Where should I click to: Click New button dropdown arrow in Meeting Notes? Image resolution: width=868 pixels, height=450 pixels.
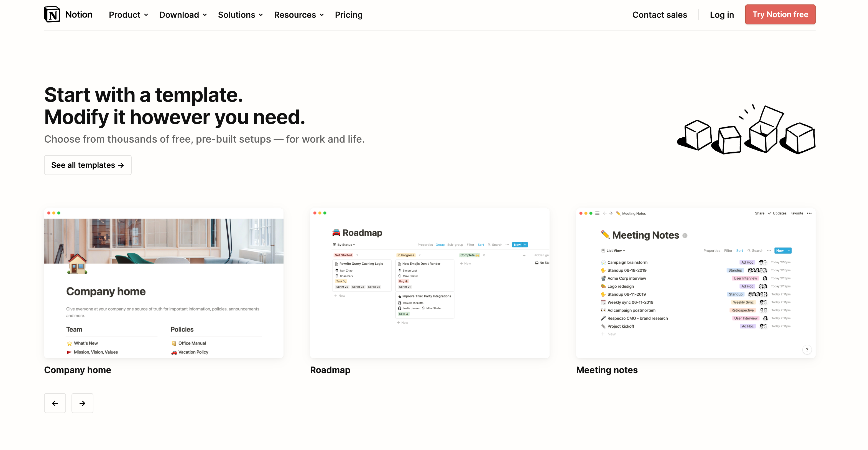click(x=788, y=250)
